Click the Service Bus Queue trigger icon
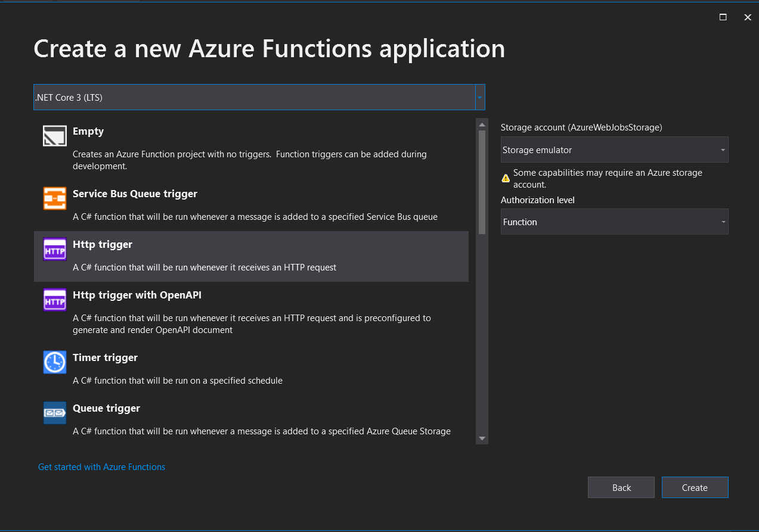759x532 pixels. click(x=54, y=198)
